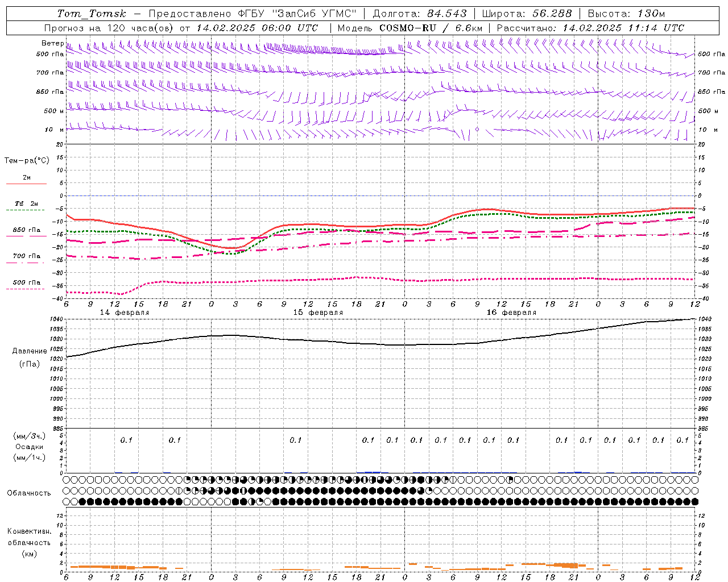Click the 'Предоставлено ФГБУ "ЗапСиб УГМС"' provider text
This screenshot has height=582, width=728.
click(253, 14)
